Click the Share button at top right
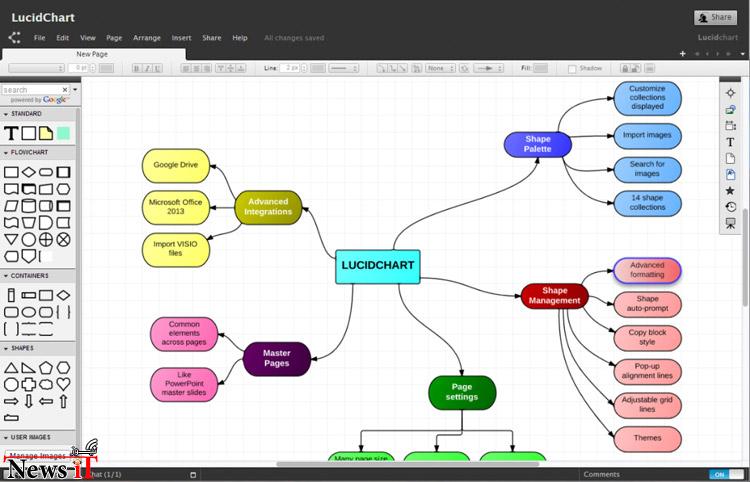 716,18
